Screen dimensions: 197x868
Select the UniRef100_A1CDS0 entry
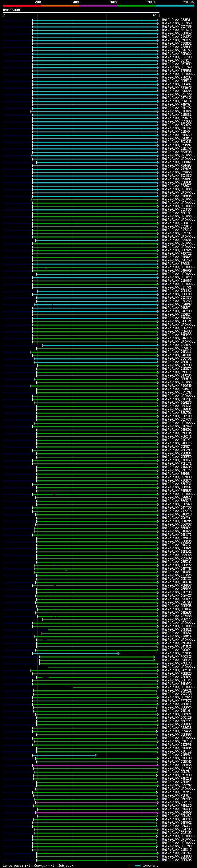[177, 481]
